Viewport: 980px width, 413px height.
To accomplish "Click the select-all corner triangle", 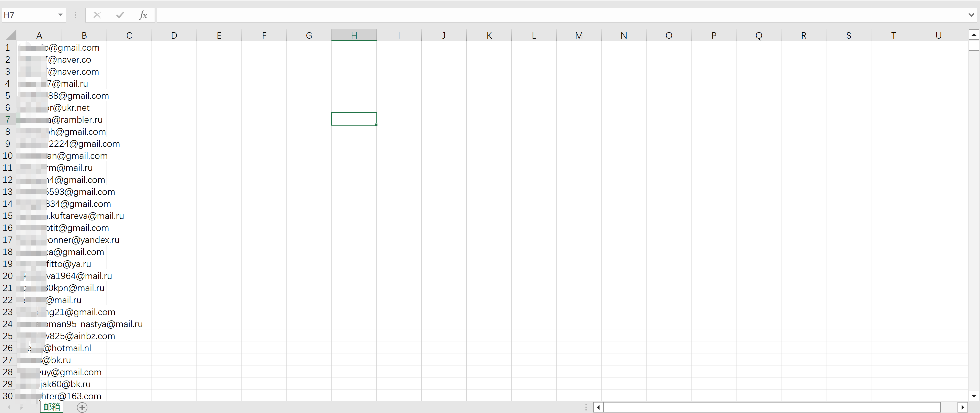I will click(10, 35).
